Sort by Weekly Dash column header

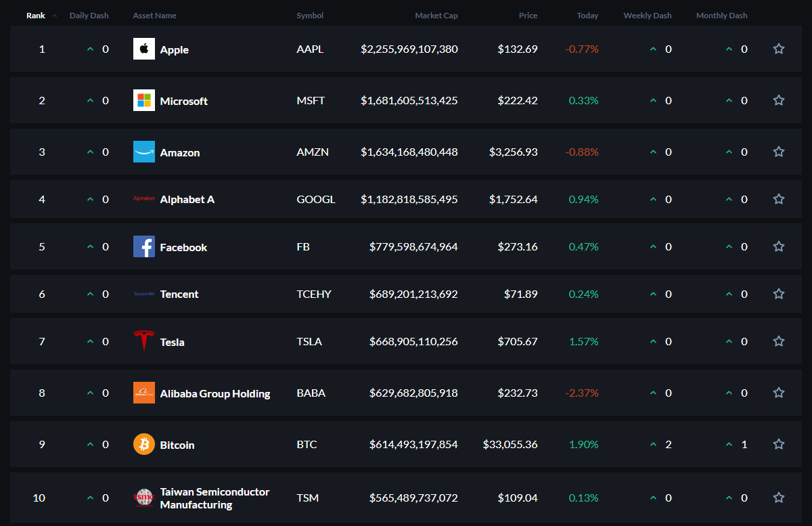pyautogui.click(x=648, y=16)
